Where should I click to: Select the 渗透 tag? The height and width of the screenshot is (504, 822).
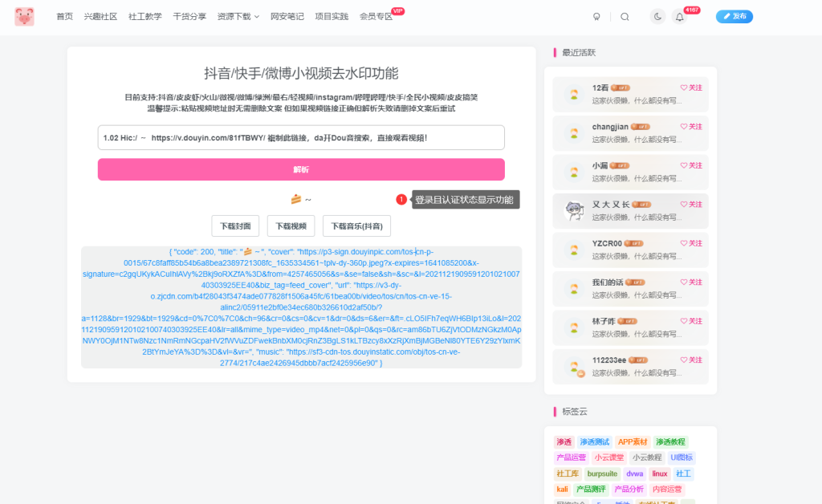point(564,441)
